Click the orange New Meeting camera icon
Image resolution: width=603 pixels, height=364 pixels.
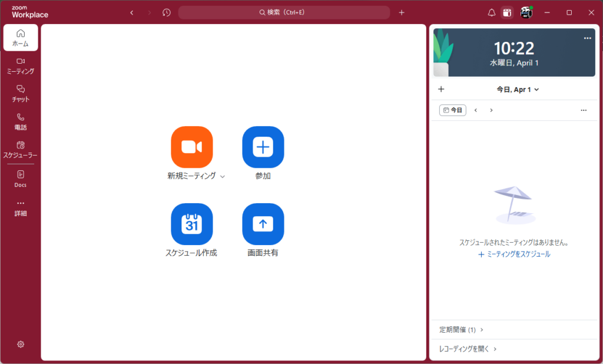pyautogui.click(x=191, y=147)
